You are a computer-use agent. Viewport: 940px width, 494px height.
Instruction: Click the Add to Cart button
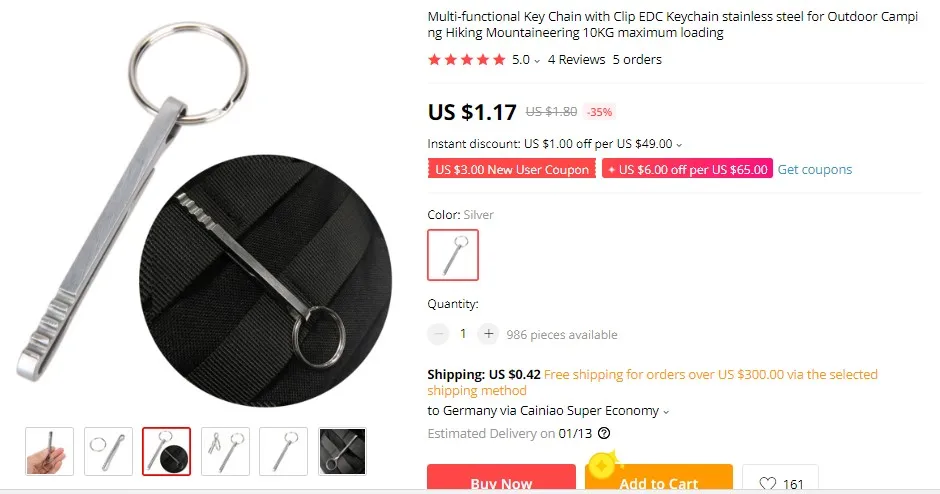[658, 479]
